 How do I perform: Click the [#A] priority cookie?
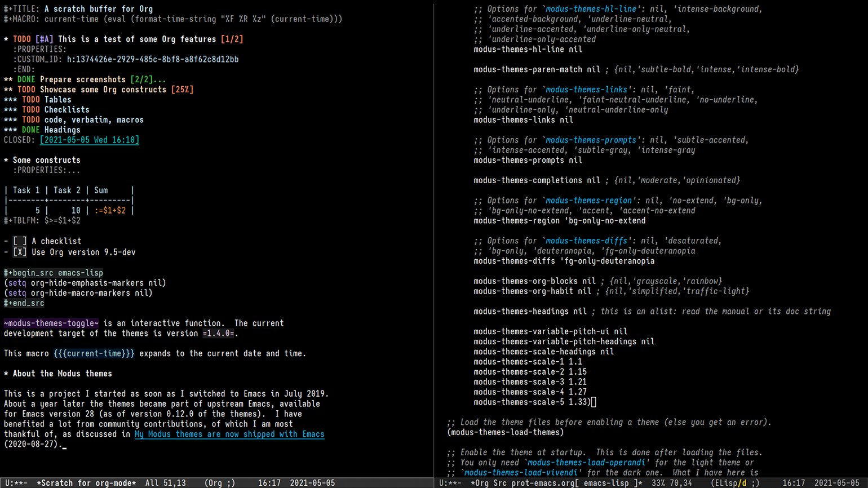(x=44, y=39)
